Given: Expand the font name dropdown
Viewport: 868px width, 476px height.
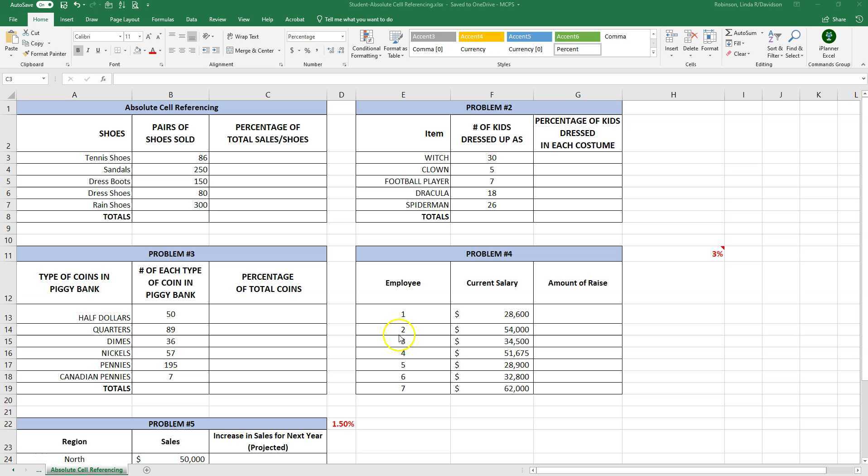Looking at the screenshot, I should pyautogui.click(x=120, y=37).
